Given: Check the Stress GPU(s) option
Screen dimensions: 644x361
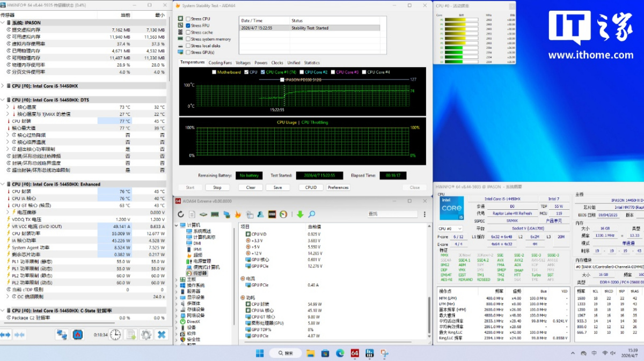Looking at the screenshot, I should (x=188, y=53).
